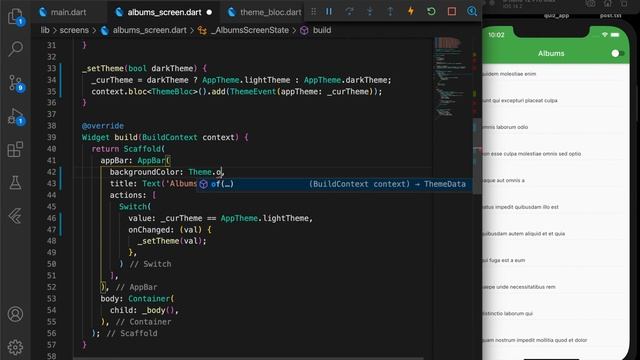Click the _setTheme method name on line 33

click(103, 68)
